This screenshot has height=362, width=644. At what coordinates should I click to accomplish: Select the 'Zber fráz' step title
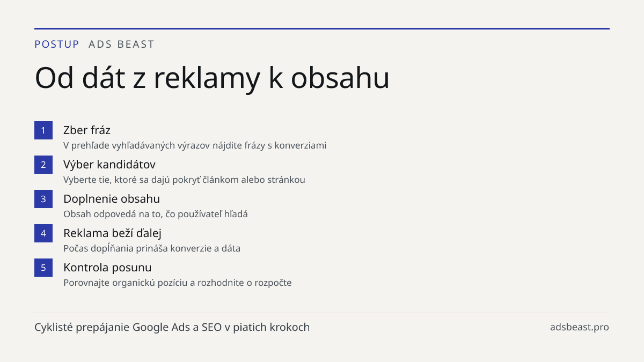point(87,130)
